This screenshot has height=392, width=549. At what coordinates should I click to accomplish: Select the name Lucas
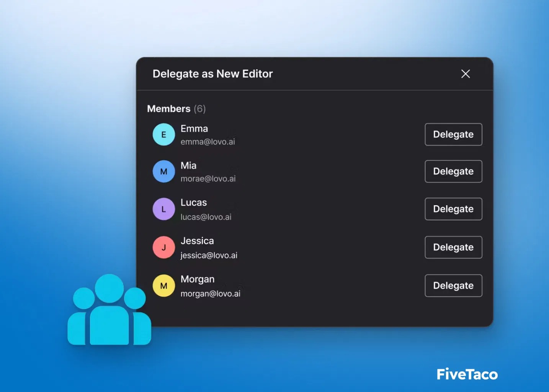click(194, 203)
